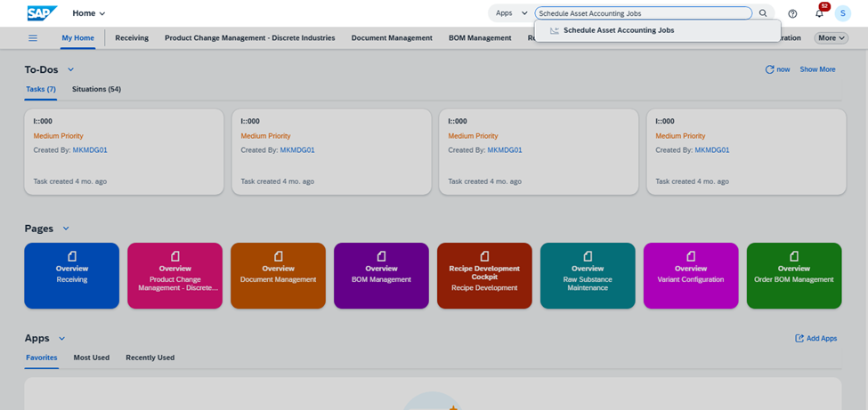Open the Variant Configuration page tile
Image resolution: width=868 pixels, height=410 pixels.
pyautogui.click(x=691, y=276)
